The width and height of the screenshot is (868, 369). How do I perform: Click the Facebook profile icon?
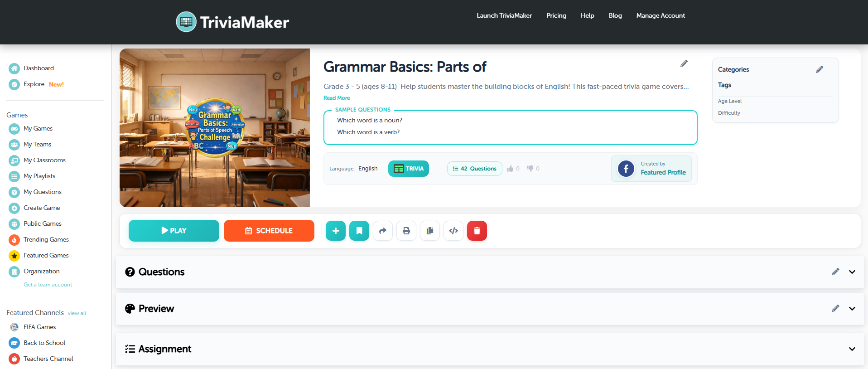pos(626,169)
